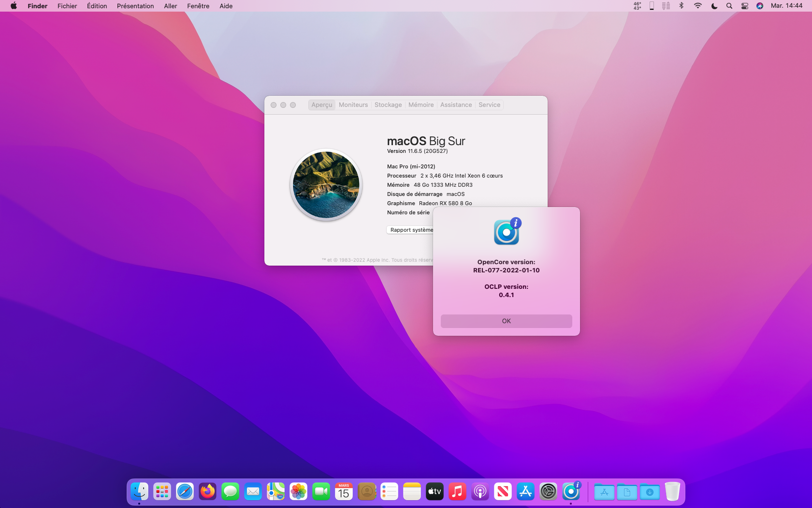Image resolution: width=812 pixels, height=508 pixels.
Task: Activate Siri from the menu bar
Action: point(760,6)
